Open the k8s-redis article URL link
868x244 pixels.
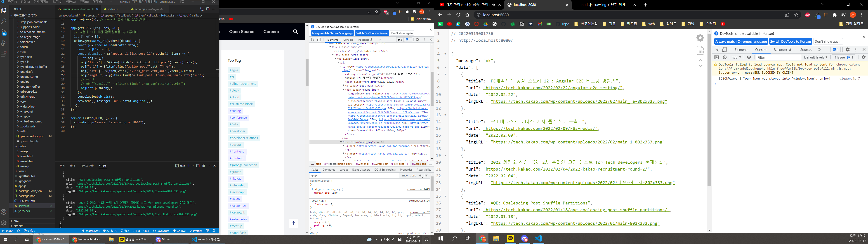[540, 128]
